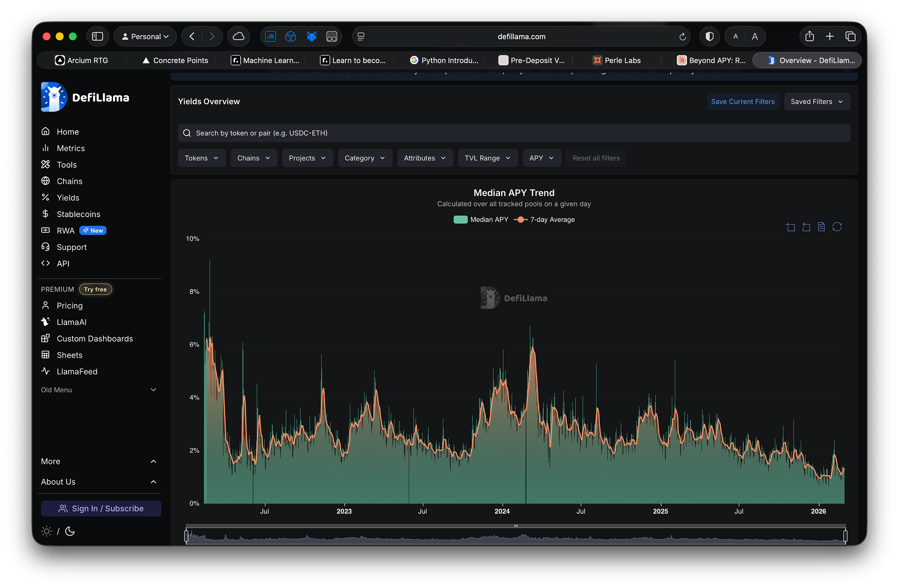Click the Try free premium badge

95,289
